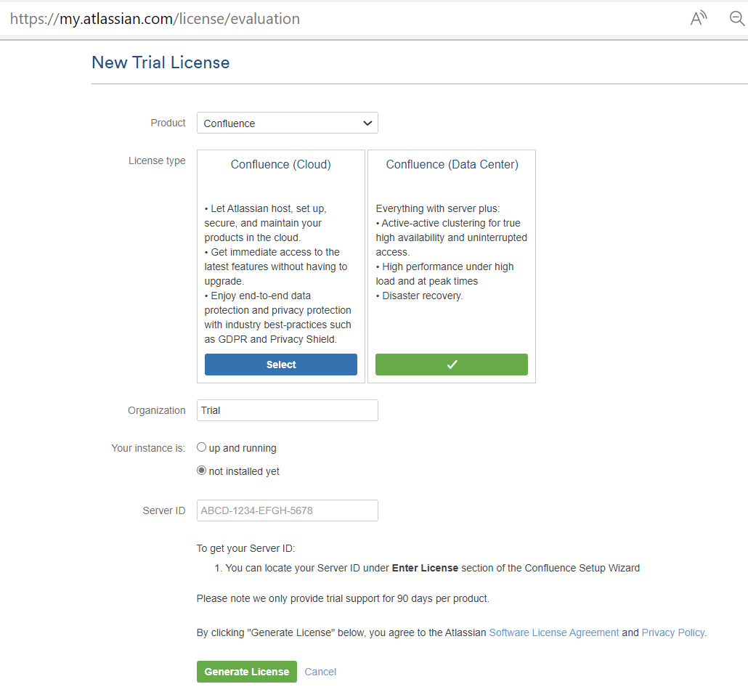Click the URL in the address bar
This screenshot has width=748, height=700.
155,19
